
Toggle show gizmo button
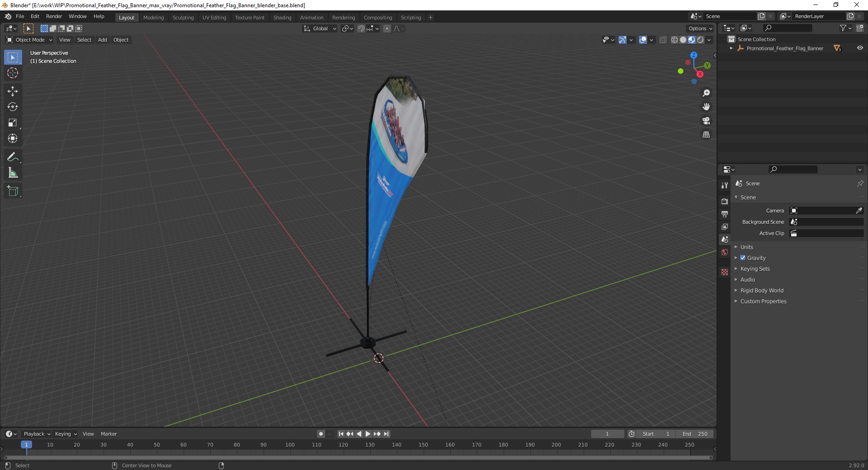tap(623, 40)
